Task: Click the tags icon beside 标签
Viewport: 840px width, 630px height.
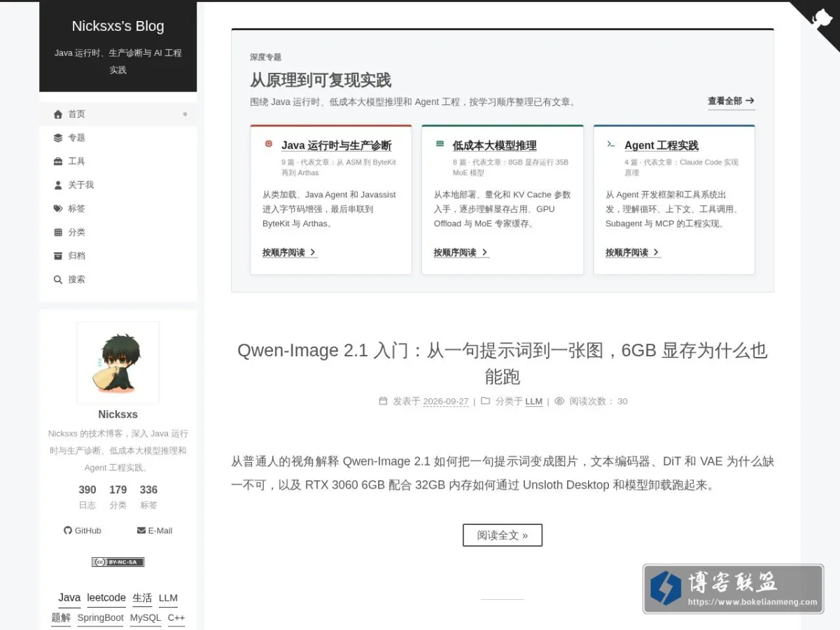Action: click(58, 209)
